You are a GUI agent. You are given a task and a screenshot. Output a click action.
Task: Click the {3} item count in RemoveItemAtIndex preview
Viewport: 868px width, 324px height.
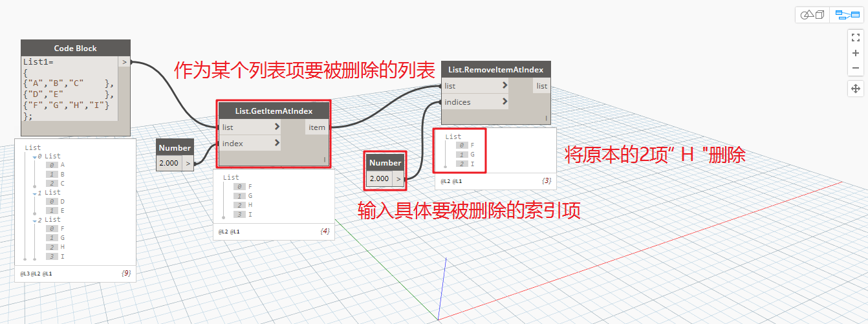(547, 181)
